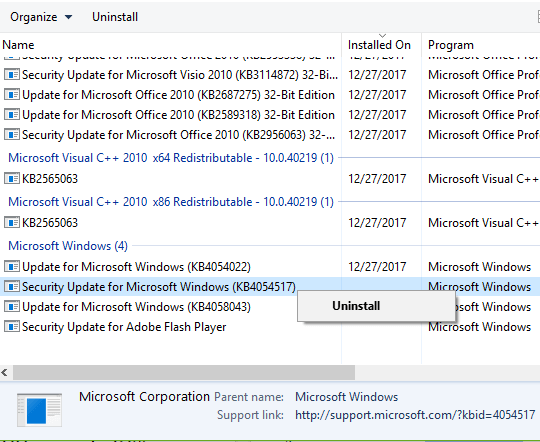Open support link for kbid=4054517
Screen dimensions: 540x442
(x=415, y=415)
